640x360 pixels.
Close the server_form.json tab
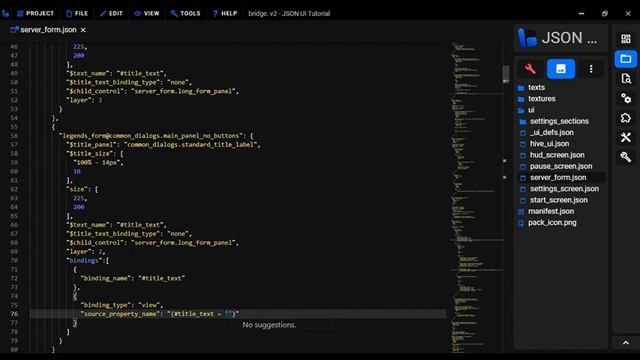tap(83, 30)
